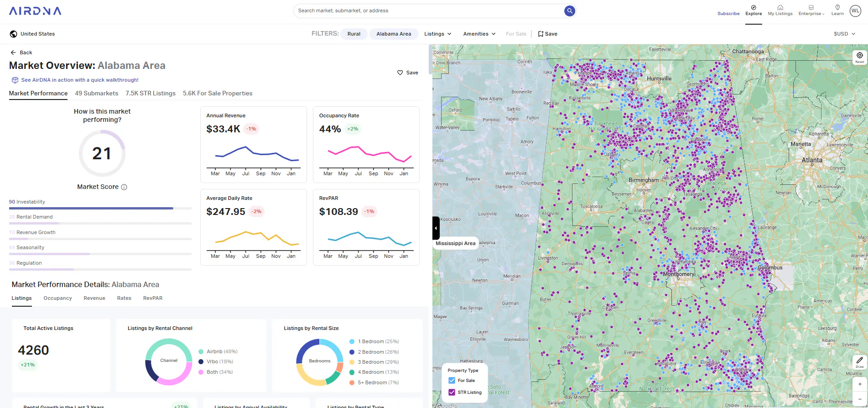Zoom out on the map
This screenshot has width=868, height=408.
(860, 399)
